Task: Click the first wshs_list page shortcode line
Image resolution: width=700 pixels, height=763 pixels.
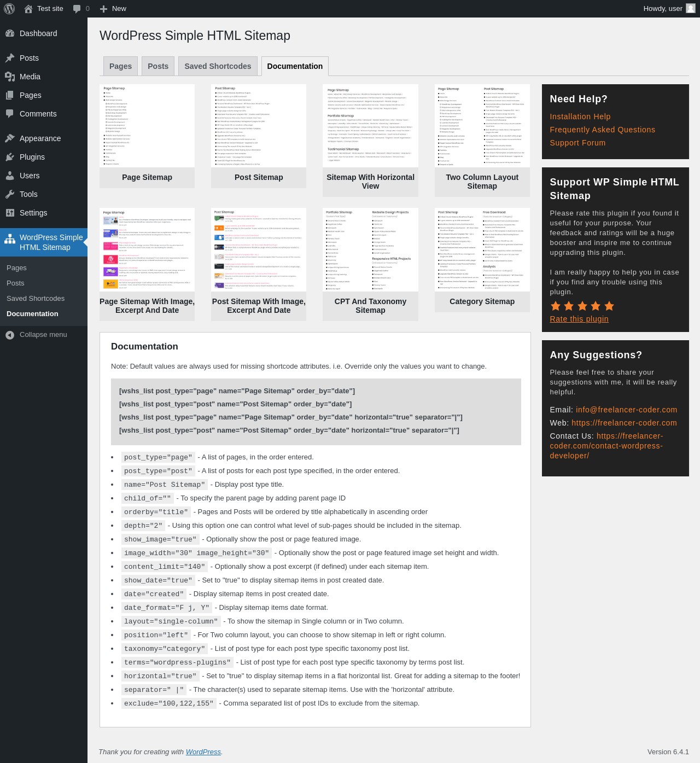Action: click(x=237, y=391)
